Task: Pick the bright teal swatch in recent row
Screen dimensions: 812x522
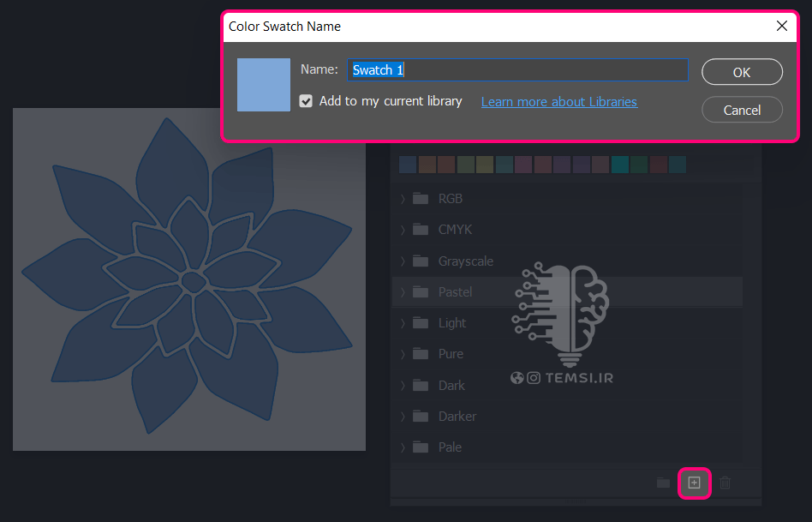Action: (x=620, y=165)
